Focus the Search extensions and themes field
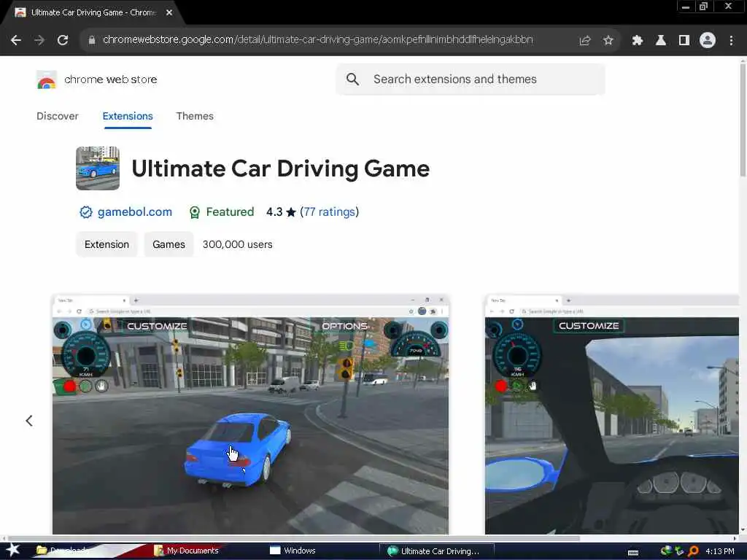Screen dimensions: 747x560 pyautogui.click(x=471, y=79)
